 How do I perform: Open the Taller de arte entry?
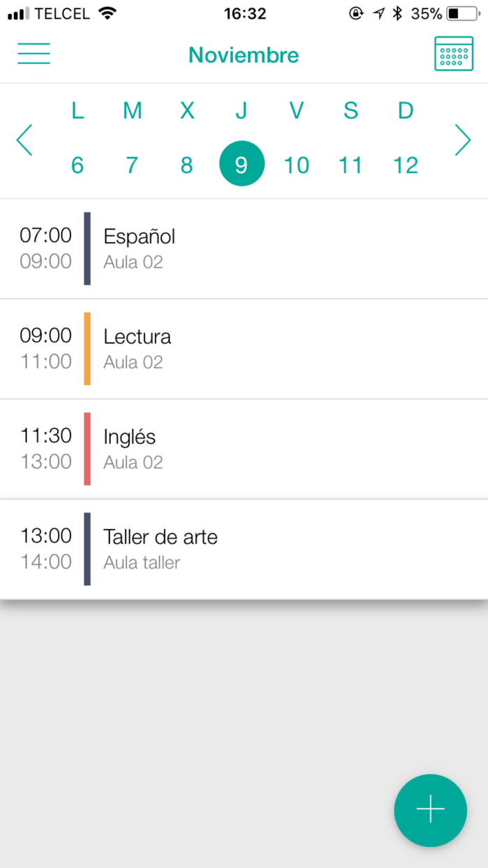pos(244,548)
